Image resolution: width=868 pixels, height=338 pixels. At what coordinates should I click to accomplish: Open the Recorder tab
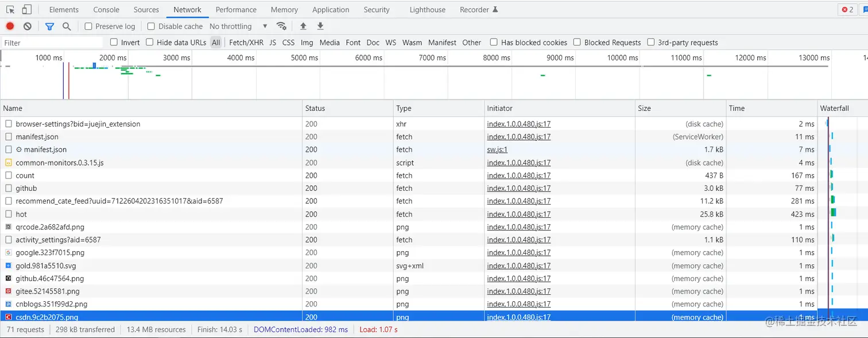[479, 10]
